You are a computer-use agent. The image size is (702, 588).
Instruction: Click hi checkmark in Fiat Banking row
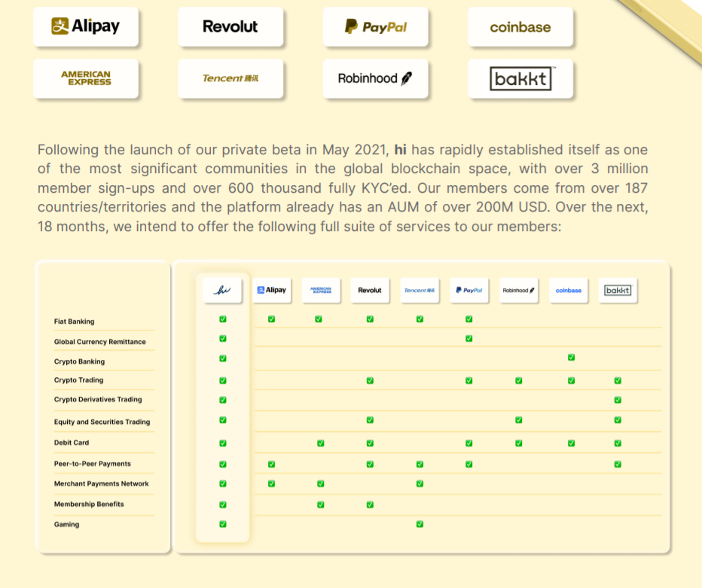point(223,319)
